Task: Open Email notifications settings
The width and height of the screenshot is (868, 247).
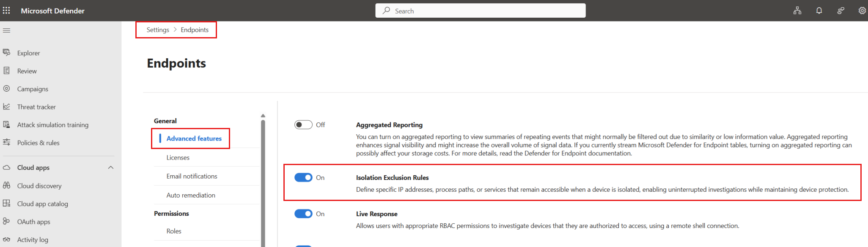Action: click(x=192, y=176)
